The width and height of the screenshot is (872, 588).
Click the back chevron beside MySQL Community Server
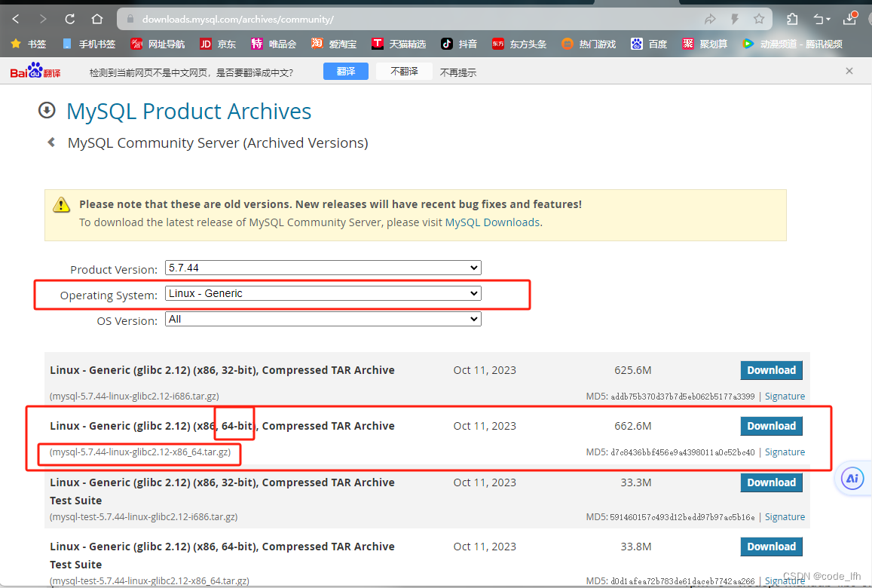pyautogui.click(x=51, y=142)
